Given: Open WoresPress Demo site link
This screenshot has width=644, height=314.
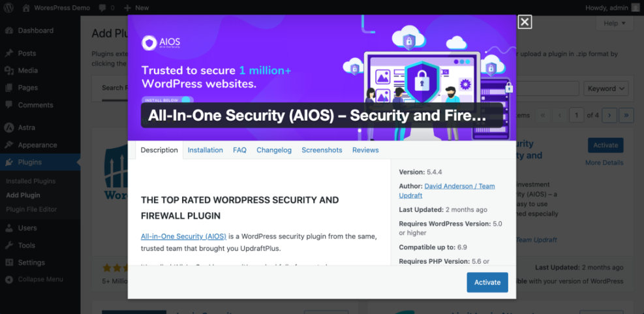Looking at the screenshot, I should tap(63, 8).
